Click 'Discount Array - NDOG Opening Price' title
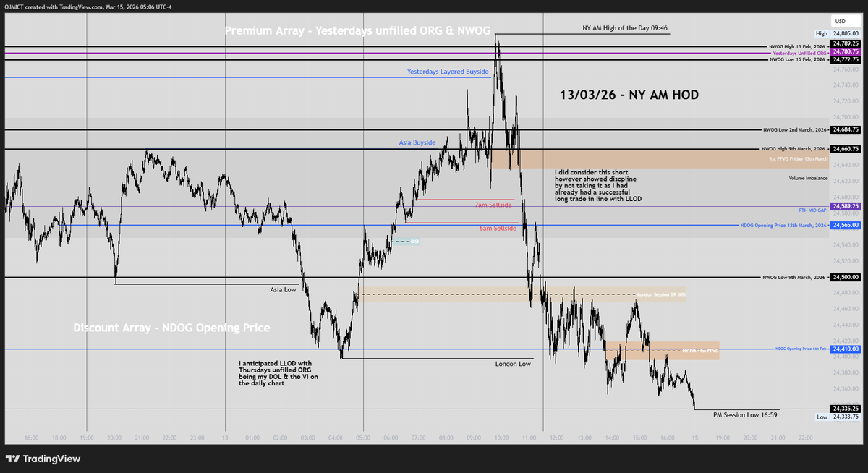 171,328
